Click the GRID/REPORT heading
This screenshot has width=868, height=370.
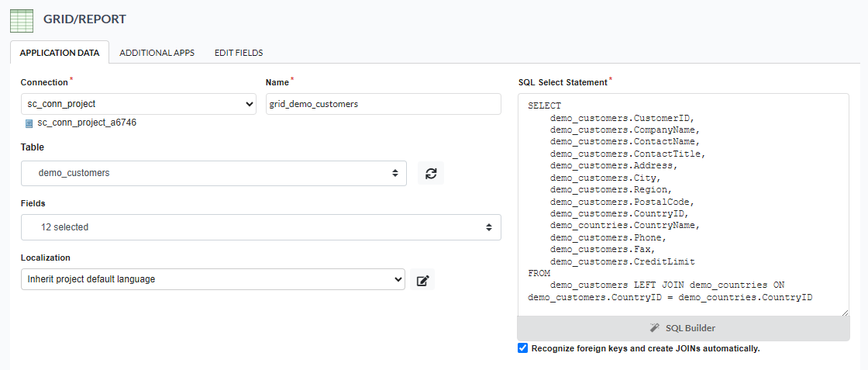pyautogui.click(x=84, y=19)
